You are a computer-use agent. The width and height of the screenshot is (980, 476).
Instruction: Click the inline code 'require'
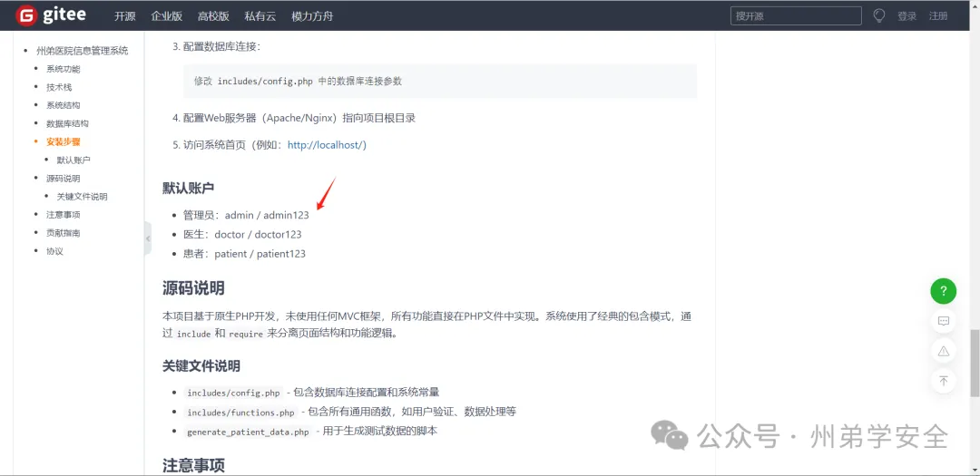(x=246, y=335)
